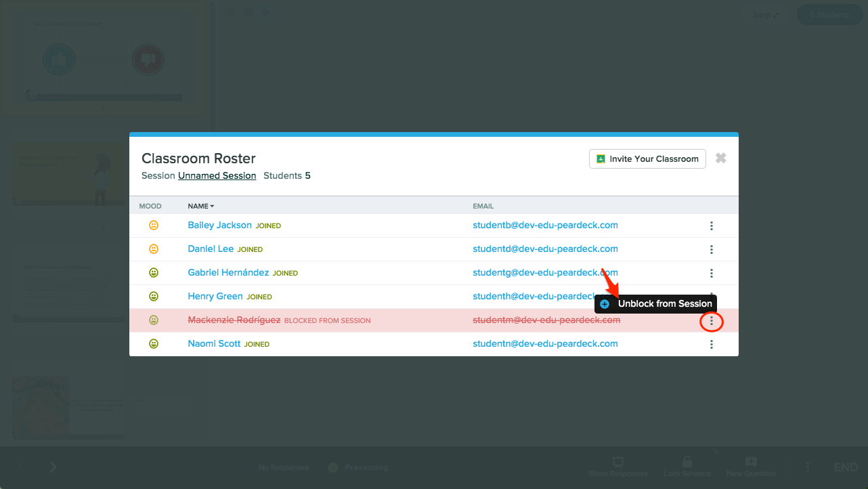The width and height of the screenshot is (868, 489).
Task: Open options menu for Gabriel Hernández
Action: tap(711, 273)
